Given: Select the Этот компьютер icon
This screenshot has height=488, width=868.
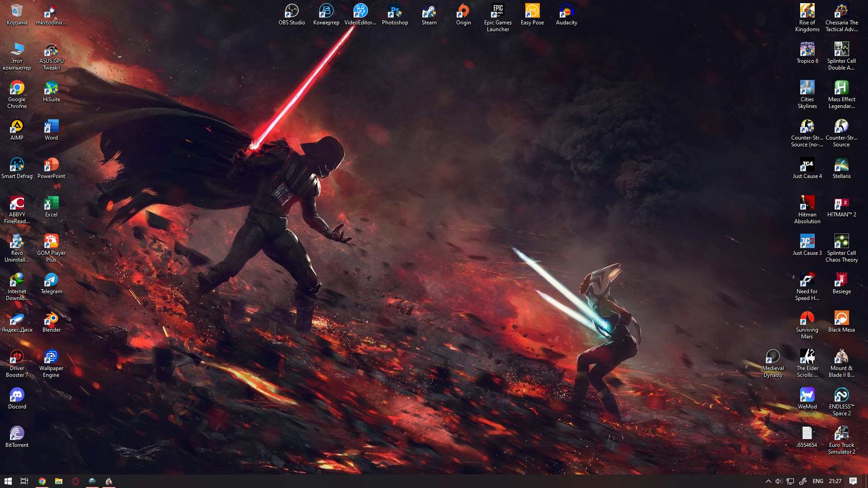Looking at the screenshot, I should pyautogui.click(x=17, y=56).
